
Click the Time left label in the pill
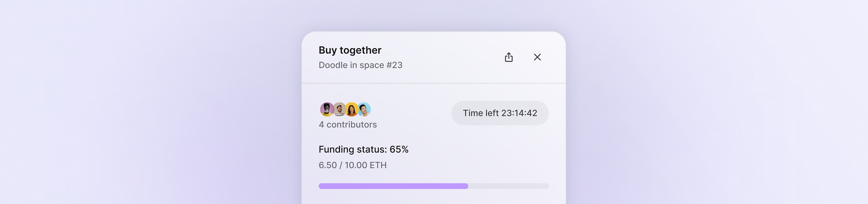click(481, 113)
